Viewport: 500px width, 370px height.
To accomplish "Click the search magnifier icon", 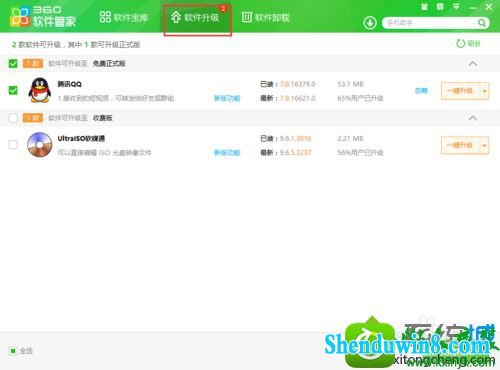I will click(x=482, y=23).
